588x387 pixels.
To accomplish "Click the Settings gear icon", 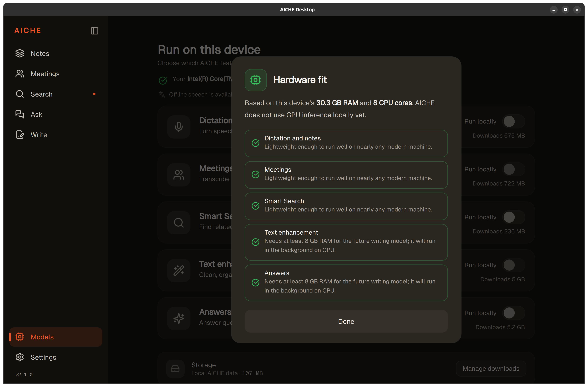I will (20, 357).
